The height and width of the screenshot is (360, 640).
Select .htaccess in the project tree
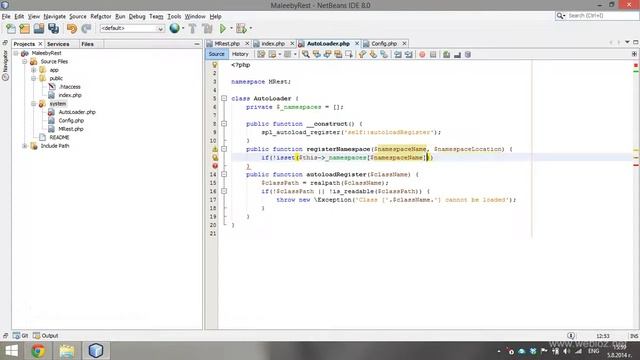point(69,87)
